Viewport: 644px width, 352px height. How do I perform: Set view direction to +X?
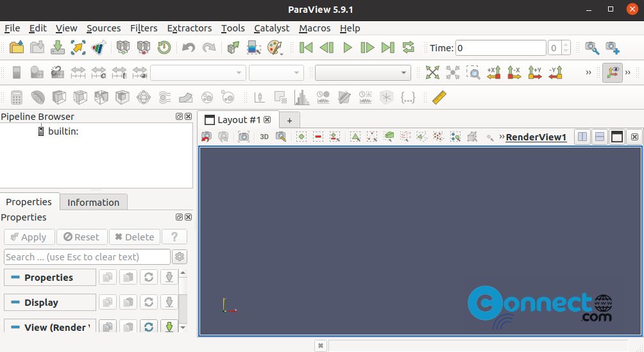point(494,72)
